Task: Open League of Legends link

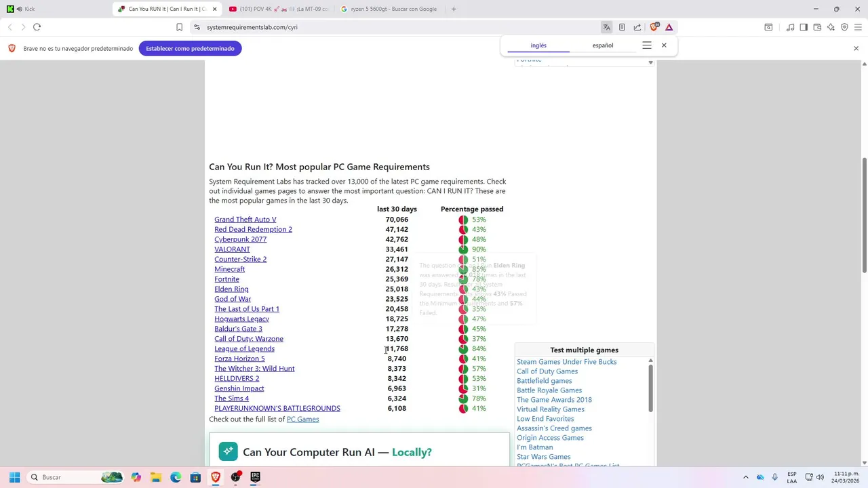Action: (244, 348)
